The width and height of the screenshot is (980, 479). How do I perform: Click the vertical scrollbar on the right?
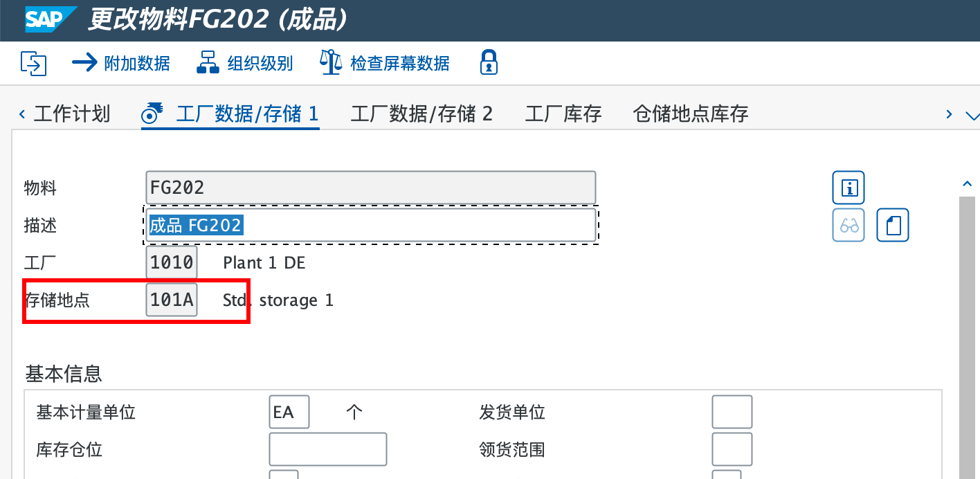[x=968, y=332]
